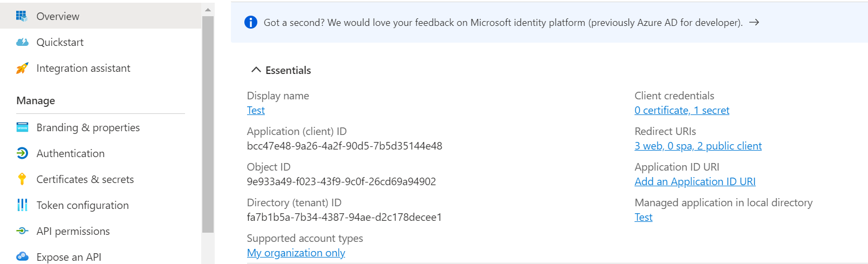
Task: Click the Token configuration bars icon
Action: [x=22, y=205]
